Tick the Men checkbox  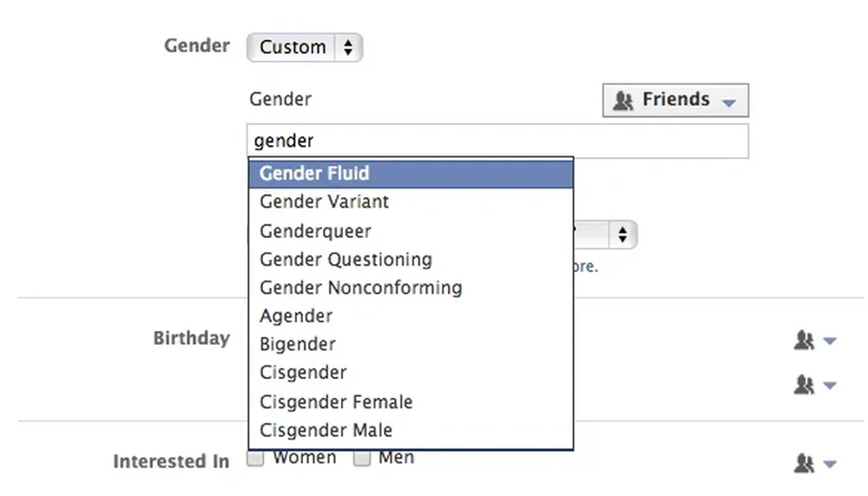point(362,459)
